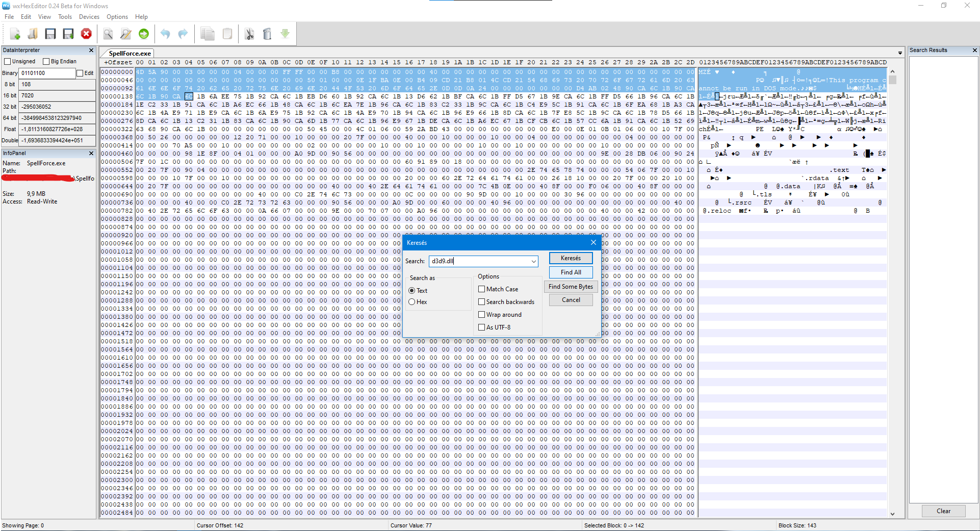980x531 pixels.
Task: Redo the last undone change
Action: 183,34
